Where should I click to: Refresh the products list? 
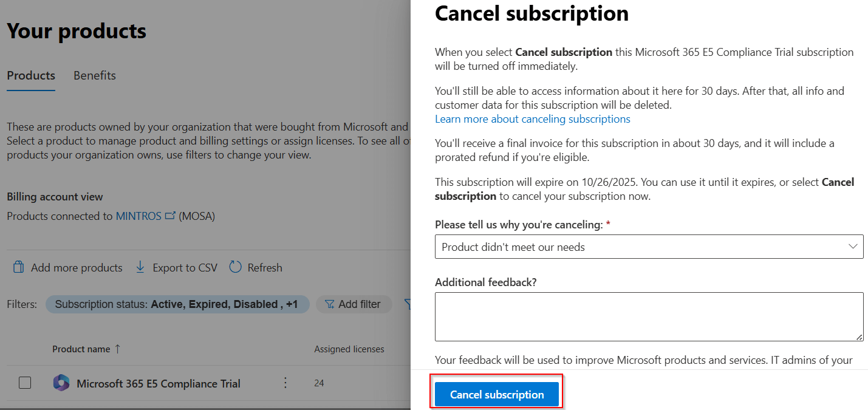click(x=255, y=267)
